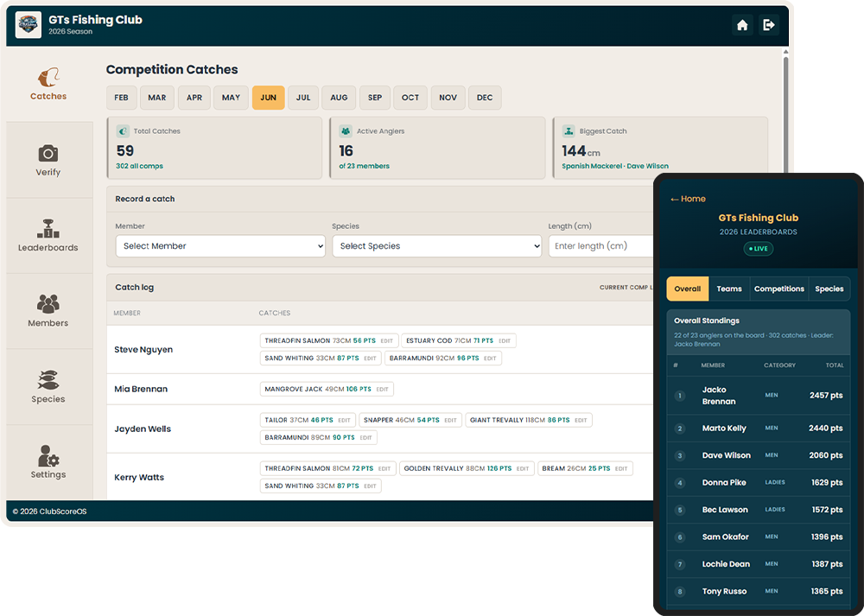Image resolution: width=864 pixels, height=616 pixels.
Task: Click 'of 23 members' text
Action: (x=365, y=166)
